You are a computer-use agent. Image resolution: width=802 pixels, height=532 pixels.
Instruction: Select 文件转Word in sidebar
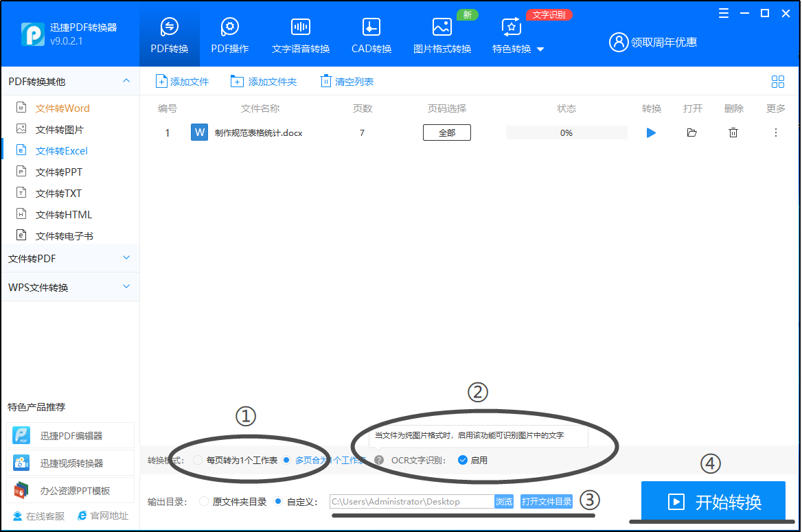pos(62,108)
